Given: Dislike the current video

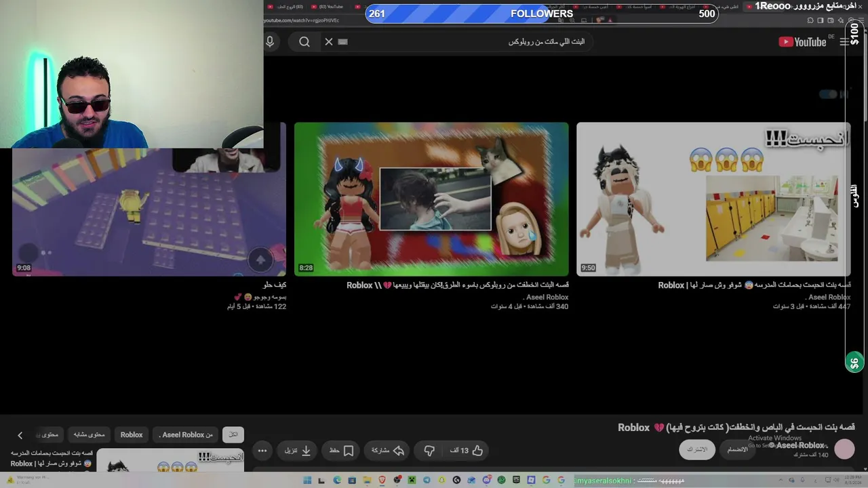Looking at the screenshot, I should click(429, 451).
